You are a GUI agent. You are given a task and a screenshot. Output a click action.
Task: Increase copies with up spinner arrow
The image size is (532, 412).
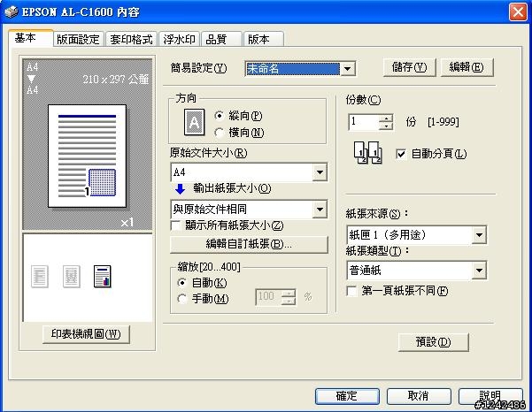(386, 118)
